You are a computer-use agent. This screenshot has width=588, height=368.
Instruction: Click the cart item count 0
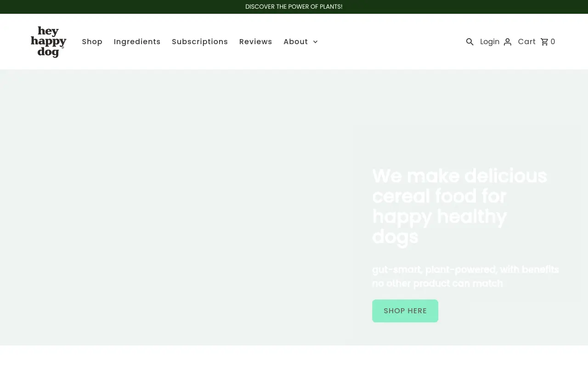(x=553, y=42)
